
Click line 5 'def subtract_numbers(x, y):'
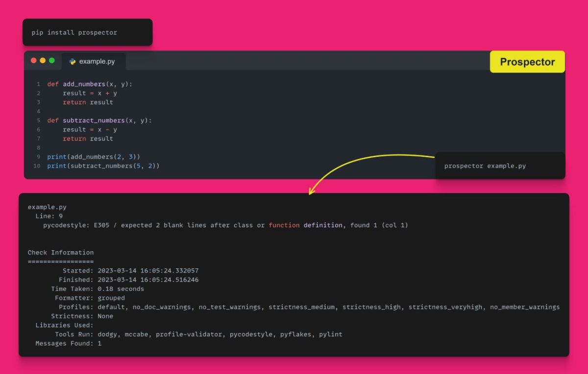click(x=99, y=120)
